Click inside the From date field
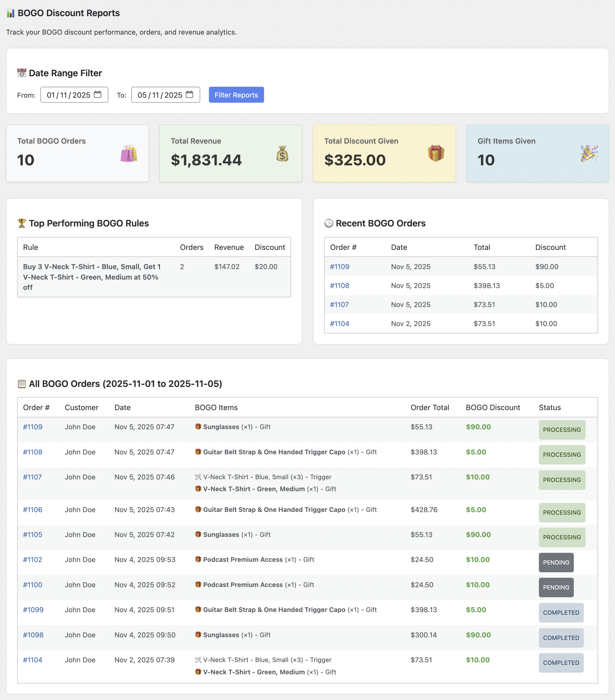The height and width of the screenshot is (700, 615). tap(69, 95)
